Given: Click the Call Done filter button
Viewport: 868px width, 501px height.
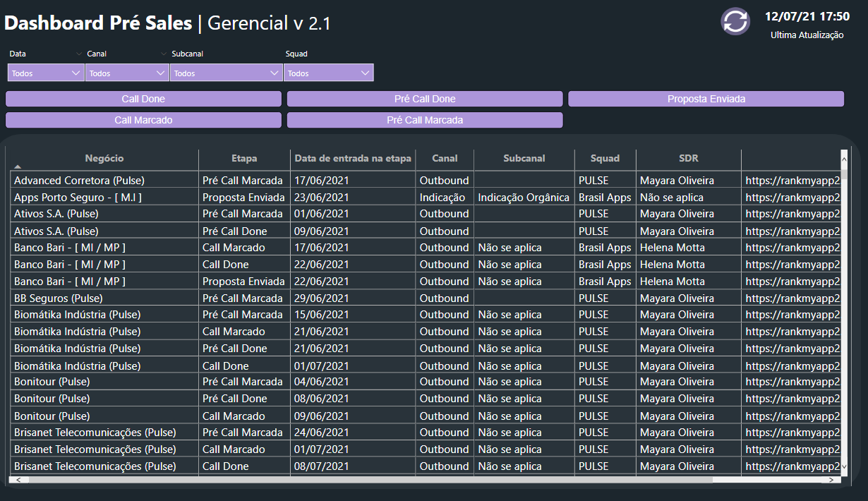Looking at the screenshot, I should click(x=143, y=99).
